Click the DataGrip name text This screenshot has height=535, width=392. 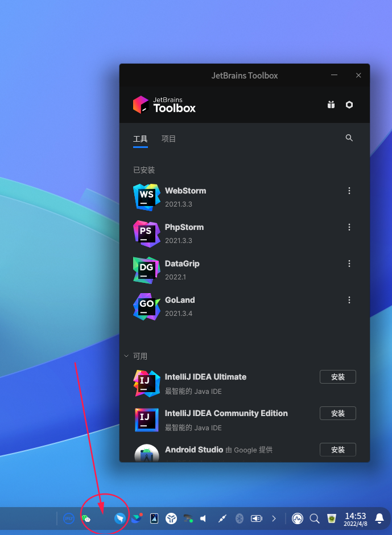182,264
